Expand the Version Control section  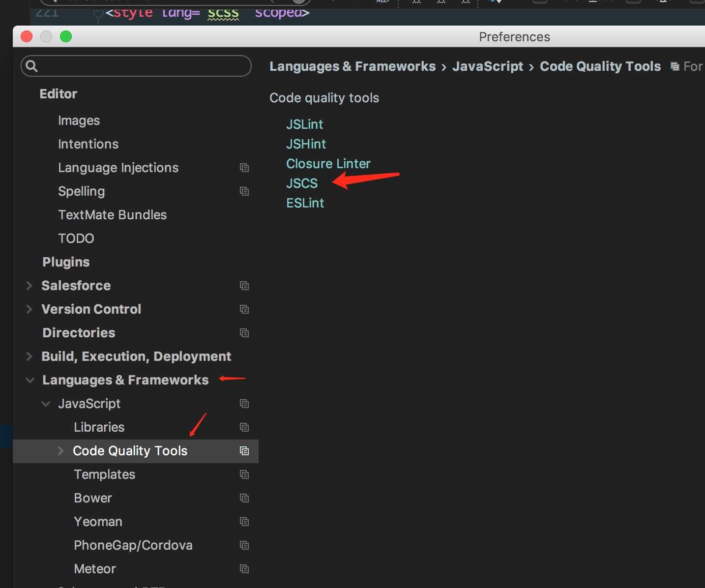[29, 309]
